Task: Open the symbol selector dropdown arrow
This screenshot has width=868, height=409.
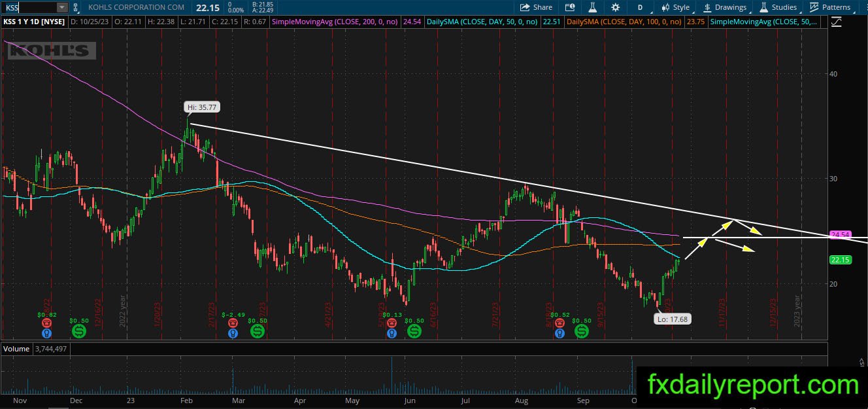Action: pyautogui.click(x=62, y=7)
